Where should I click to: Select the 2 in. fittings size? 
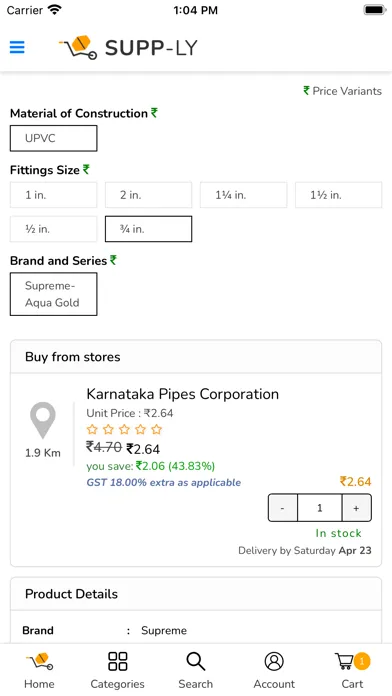[148, 195]
